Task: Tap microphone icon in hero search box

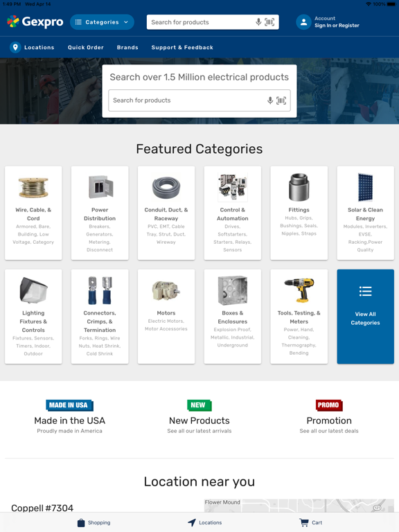Action: click(270, 100)
